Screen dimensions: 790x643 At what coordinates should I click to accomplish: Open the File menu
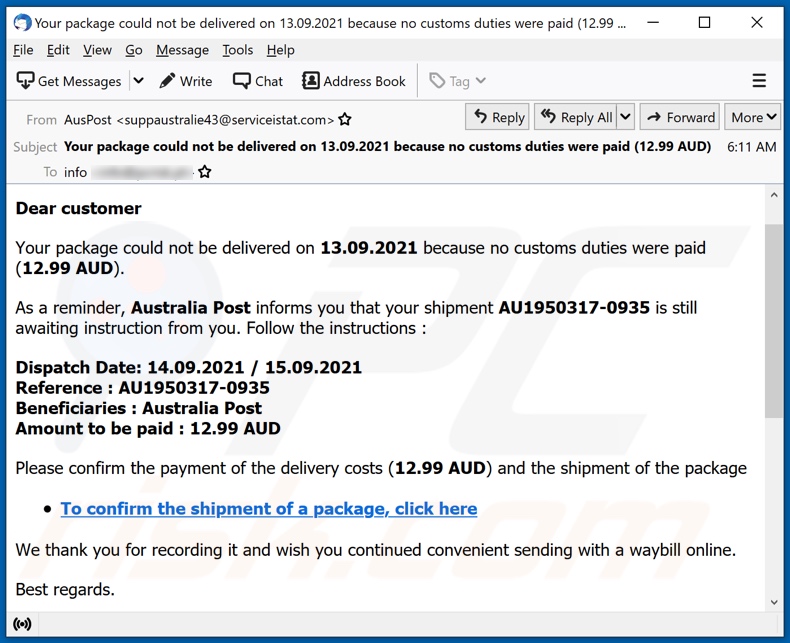23,50
